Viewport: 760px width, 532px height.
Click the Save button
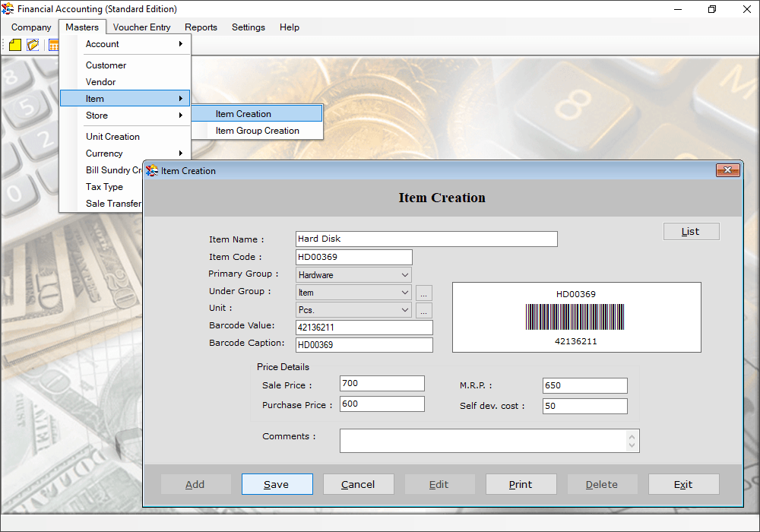coord(277,485)
